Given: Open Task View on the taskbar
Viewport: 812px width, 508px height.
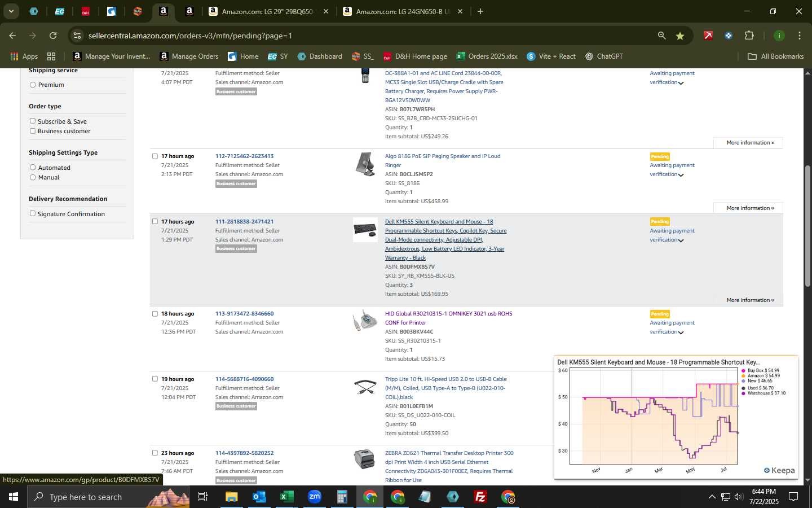Looking at the screenshot, I should coord(202,497).
